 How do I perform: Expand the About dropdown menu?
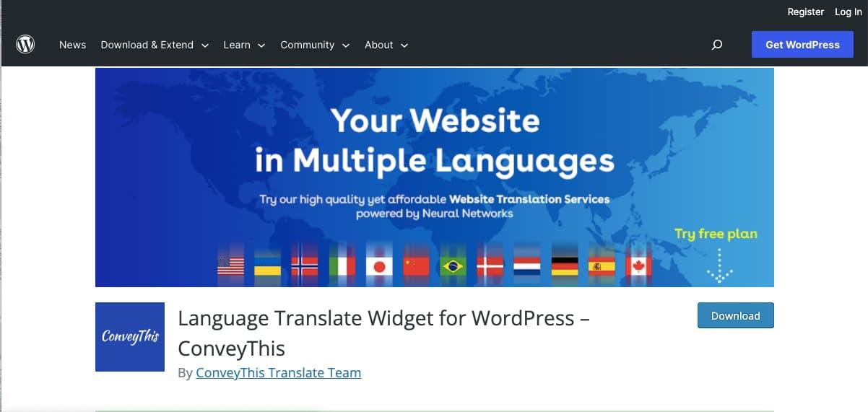386,45
